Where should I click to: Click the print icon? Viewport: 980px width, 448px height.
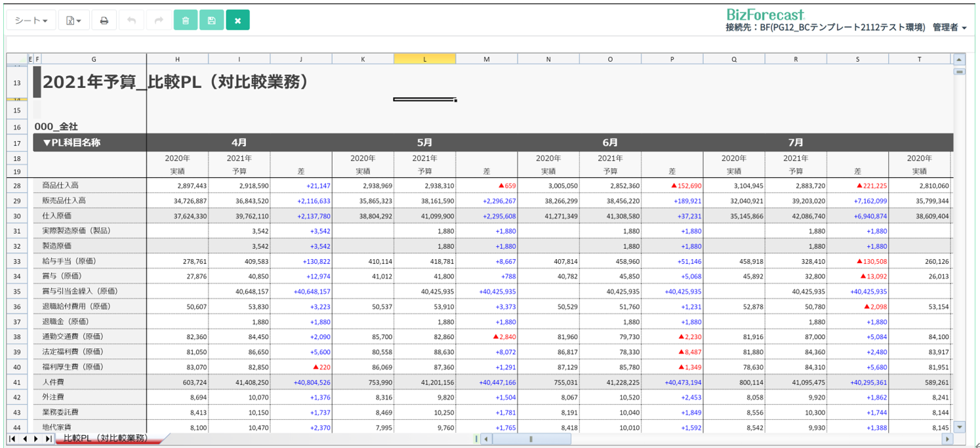point(104,20)
